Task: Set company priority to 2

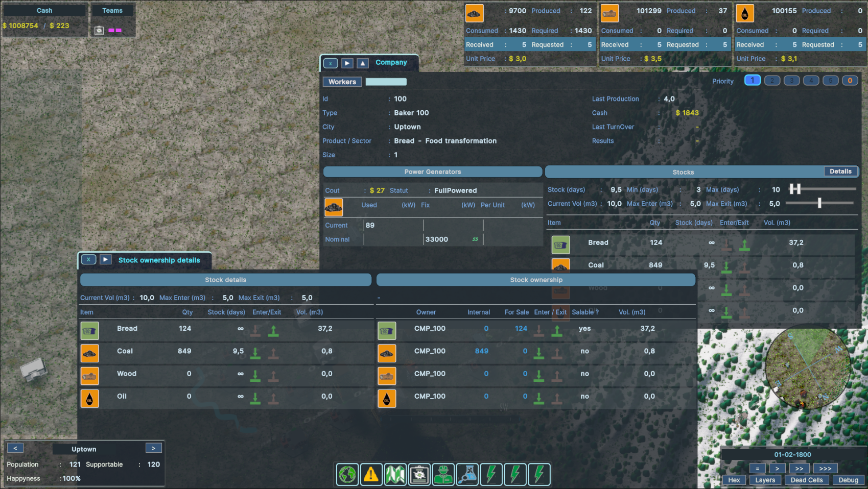Action: point(772,80)
